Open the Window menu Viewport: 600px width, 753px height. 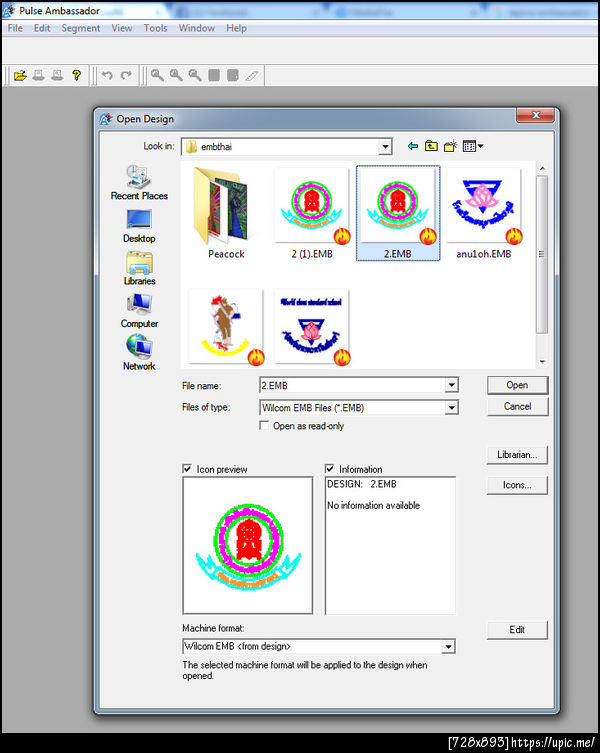[196, 28]
